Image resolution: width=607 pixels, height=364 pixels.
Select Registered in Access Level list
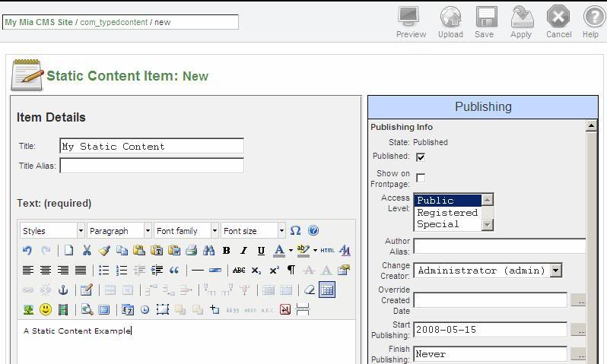[447, 212]
